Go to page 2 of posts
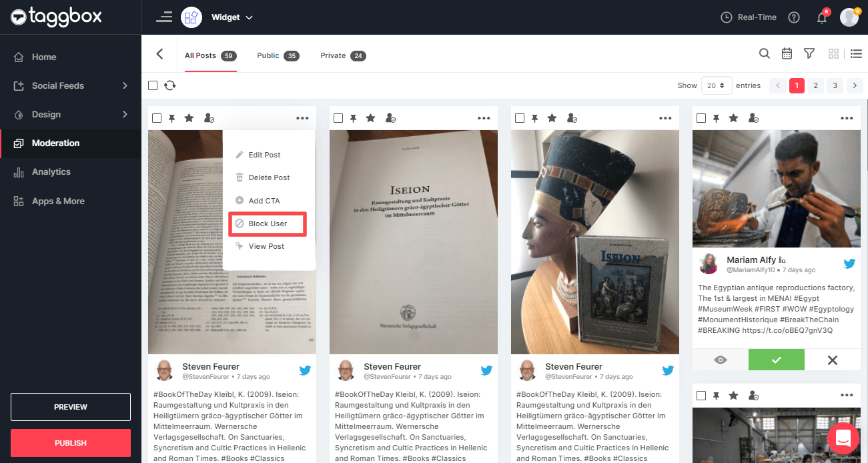Image resolution: width=868 pixels, height=463 pixels. [x=815, y=85]
